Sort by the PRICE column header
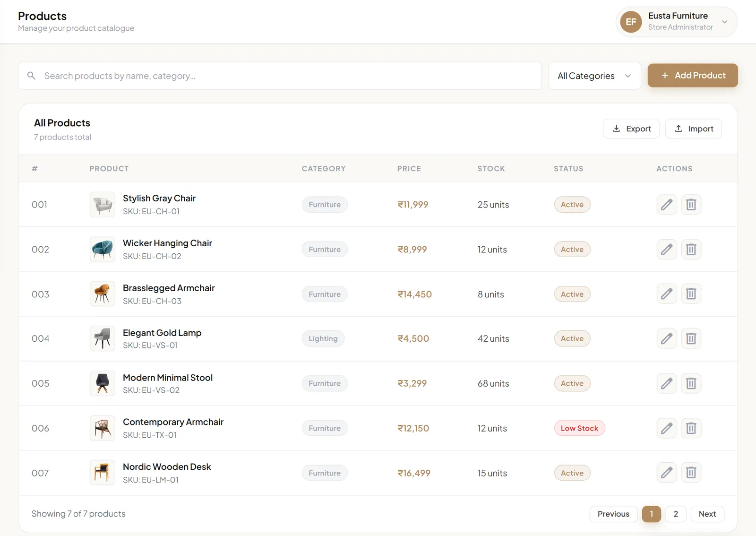This screenshot has width=756, height=536. click(x=409, y=169)
